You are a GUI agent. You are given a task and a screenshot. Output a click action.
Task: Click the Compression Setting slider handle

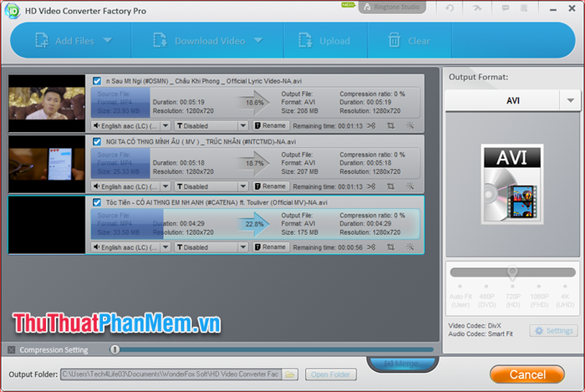coord(114,349)
